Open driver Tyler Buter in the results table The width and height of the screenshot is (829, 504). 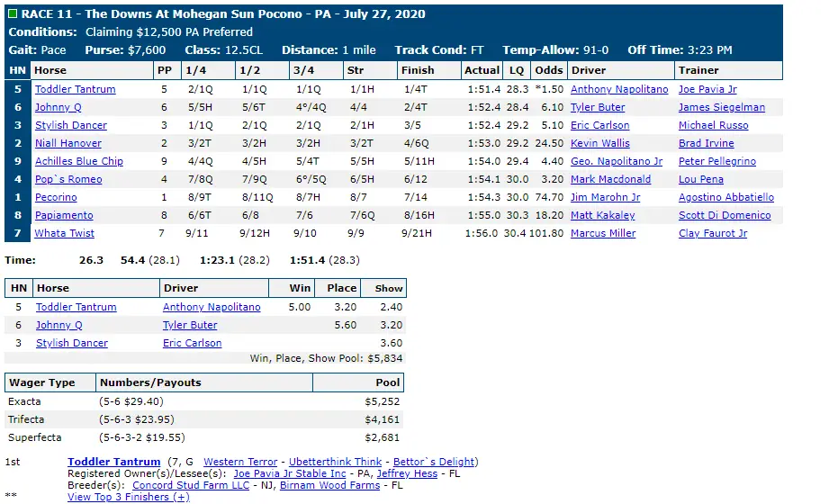coord(598,107)
